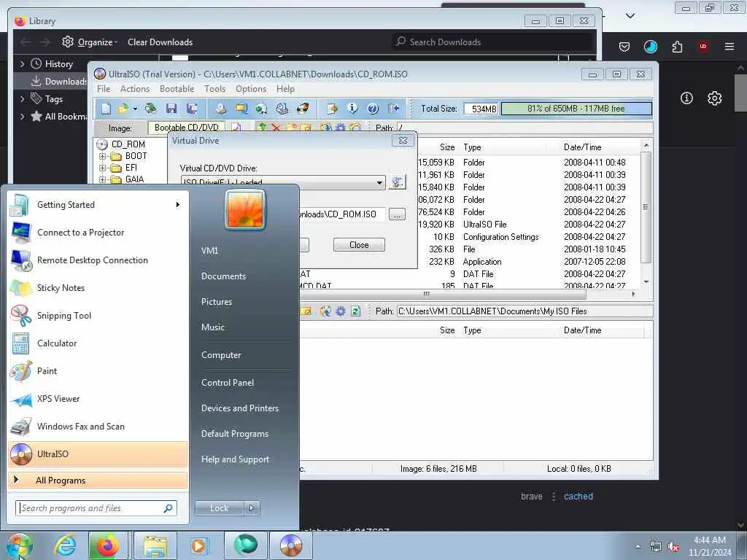
Task: Click Clear Downloads in the Library window
Action: point(160,42)
